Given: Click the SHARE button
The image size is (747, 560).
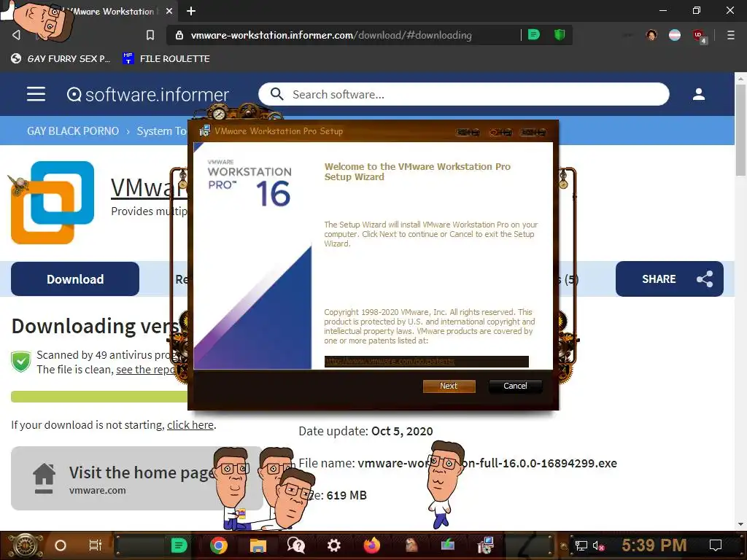Looking at the screenshot, I should [x=670, y=279].
